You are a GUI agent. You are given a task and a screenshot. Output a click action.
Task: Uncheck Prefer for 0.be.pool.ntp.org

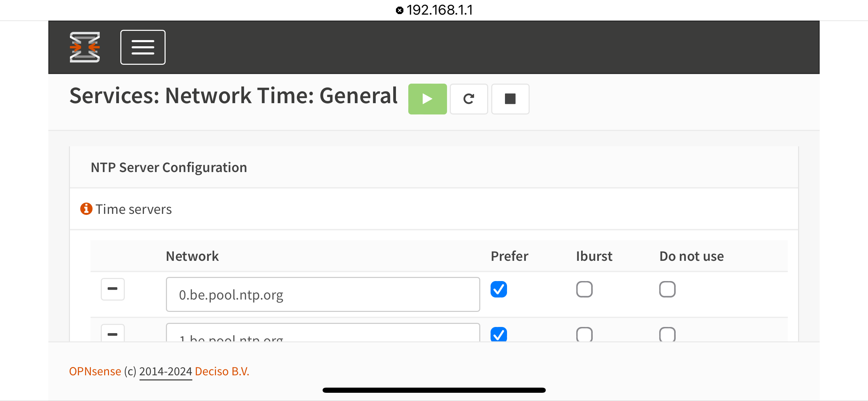tap(498, 289)
